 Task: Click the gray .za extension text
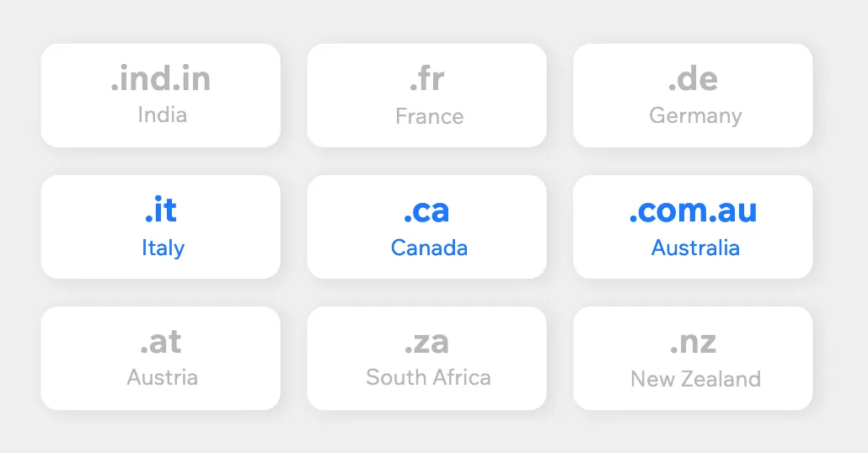tap(426, 342)
